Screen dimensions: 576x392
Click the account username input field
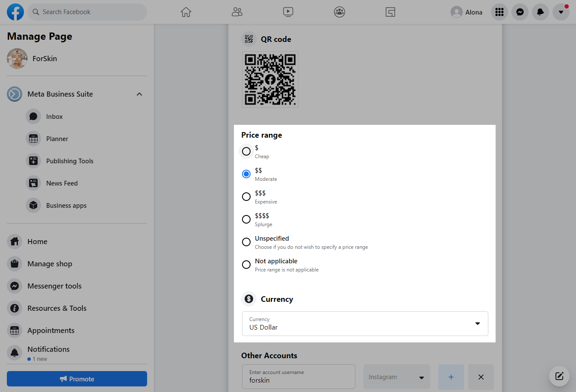pyautogui.click(x=298, y=377)
